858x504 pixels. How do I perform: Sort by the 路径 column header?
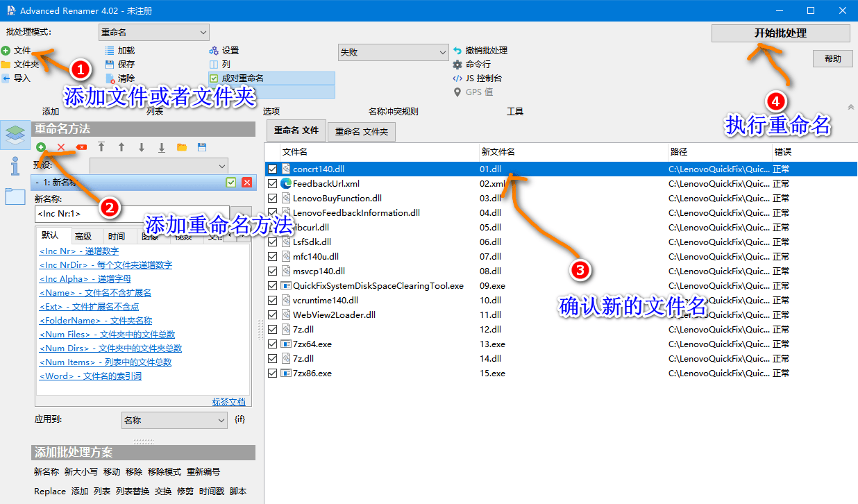720,151
